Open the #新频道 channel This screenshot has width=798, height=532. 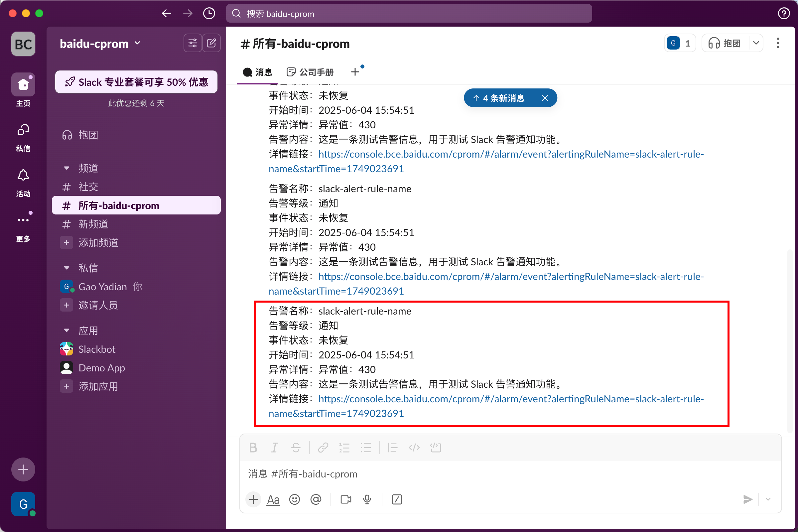136,224
